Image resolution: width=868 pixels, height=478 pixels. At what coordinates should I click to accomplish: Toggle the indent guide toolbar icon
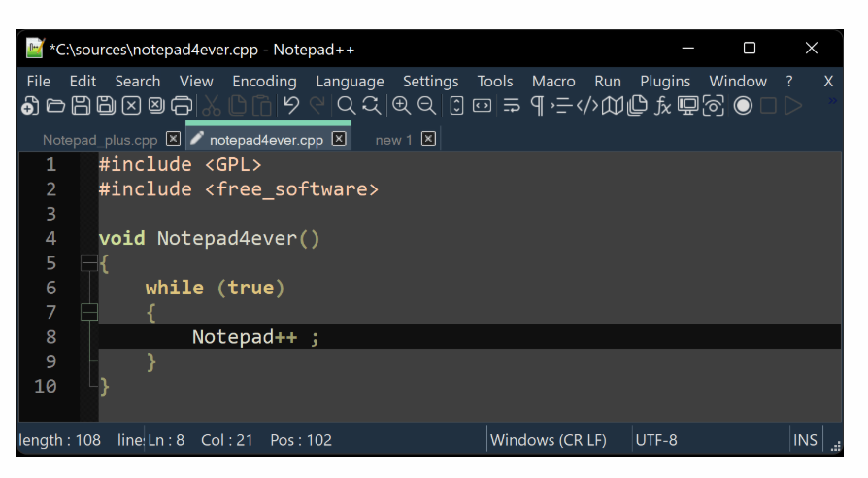coord(561,106)
